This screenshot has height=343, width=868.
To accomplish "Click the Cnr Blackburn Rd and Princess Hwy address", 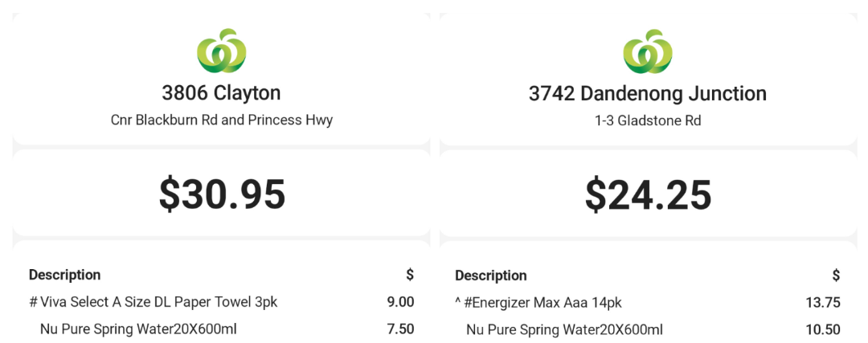I will [x=221, y=120].
